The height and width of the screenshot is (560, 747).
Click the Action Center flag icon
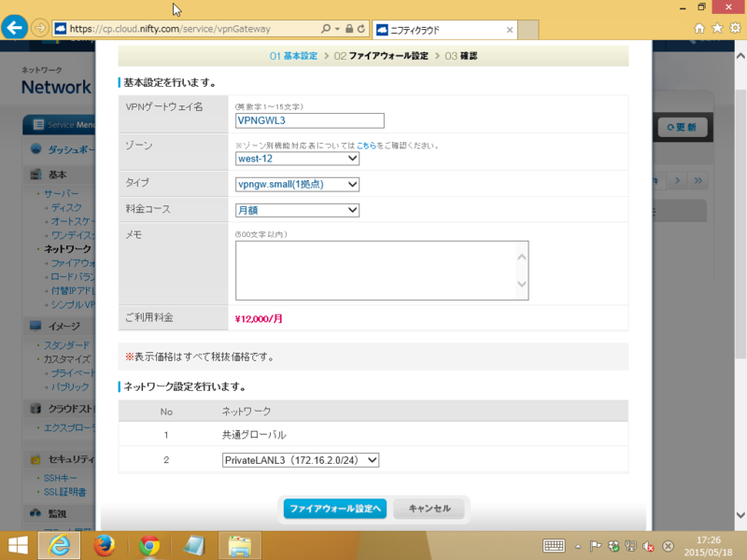click(596, 546)
